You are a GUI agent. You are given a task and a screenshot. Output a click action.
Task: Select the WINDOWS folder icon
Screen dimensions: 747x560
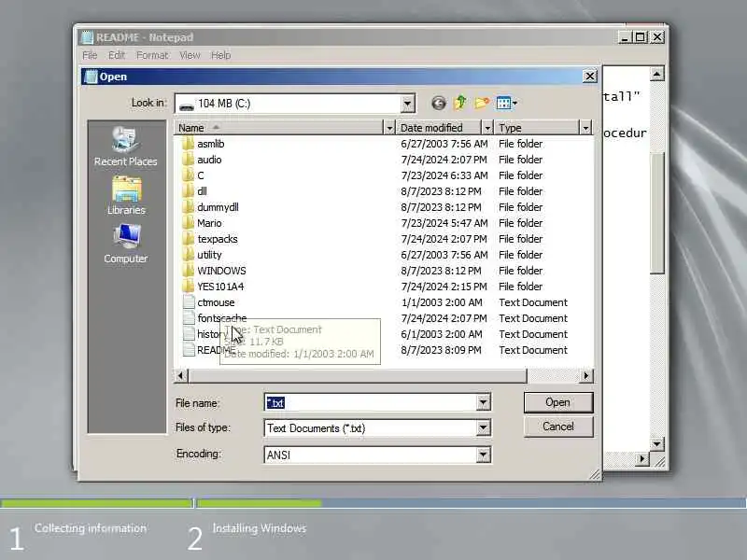[x=189, y=271]
